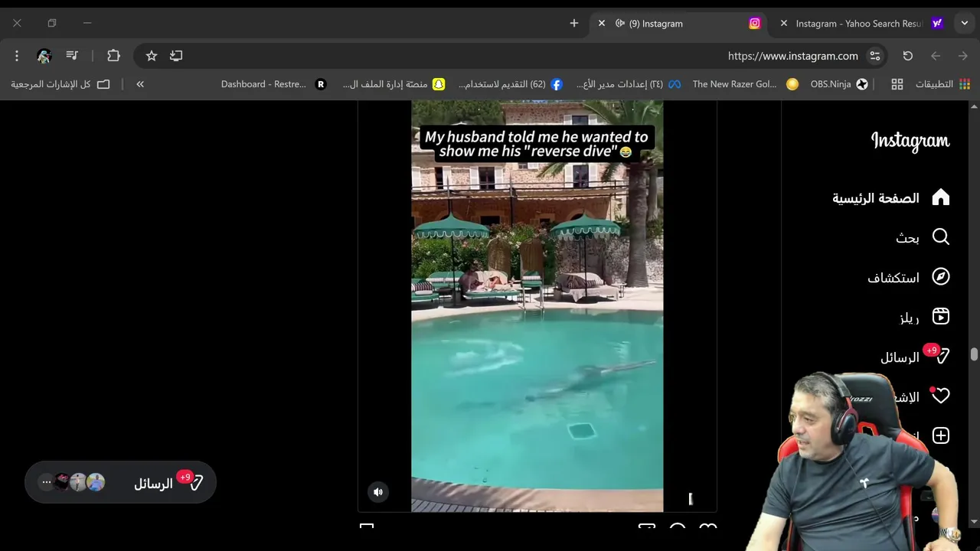The width and height of the screenshot is (980, 551).
Task: Open Messages icon in right sidebar
Action: point(941,357)
